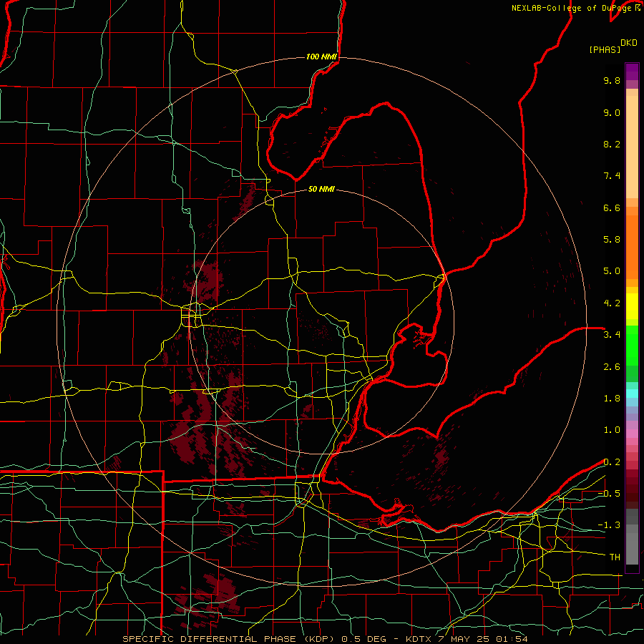The width and height of the screenshot is (644, 644).
Task: Click the 4.2 value on the color scale
Action: coord(612,303)
